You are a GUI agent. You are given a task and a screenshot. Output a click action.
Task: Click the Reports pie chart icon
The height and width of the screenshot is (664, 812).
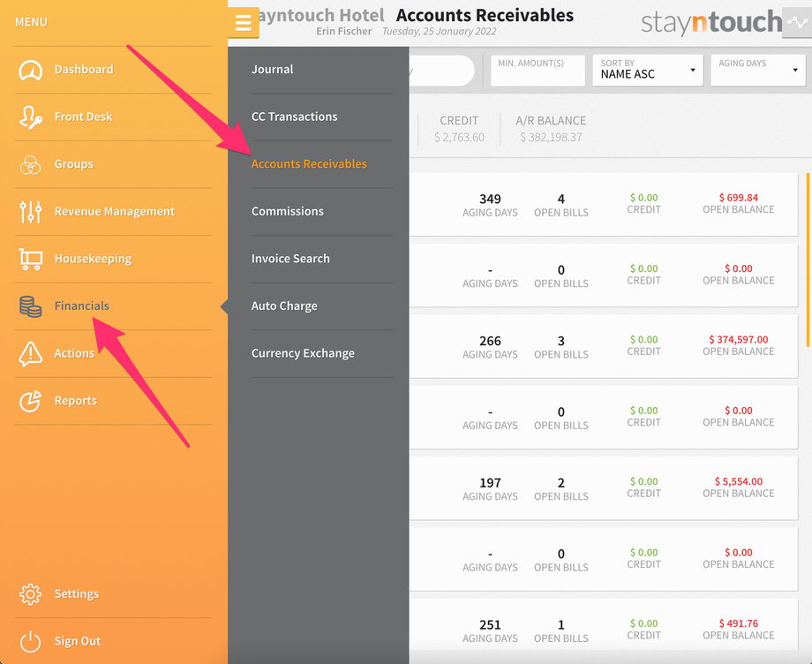[31, 402]
